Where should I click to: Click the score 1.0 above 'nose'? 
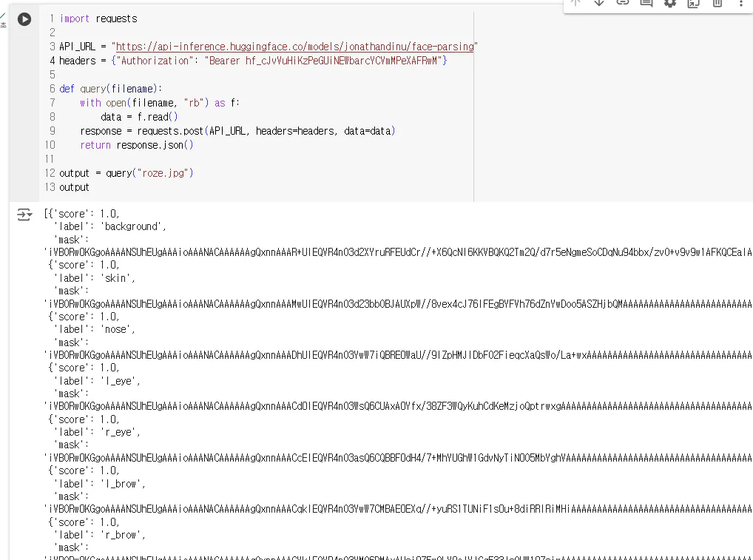tap(109, 317)
